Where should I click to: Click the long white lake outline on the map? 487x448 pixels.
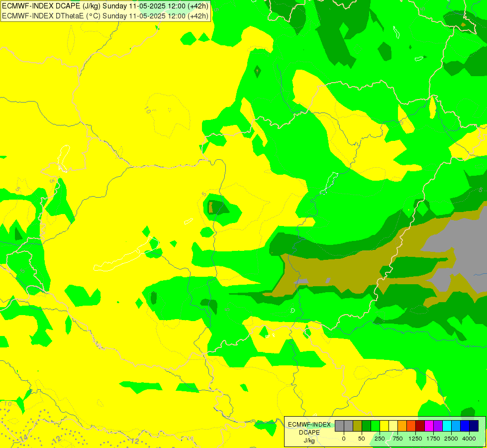click(126, 255)
